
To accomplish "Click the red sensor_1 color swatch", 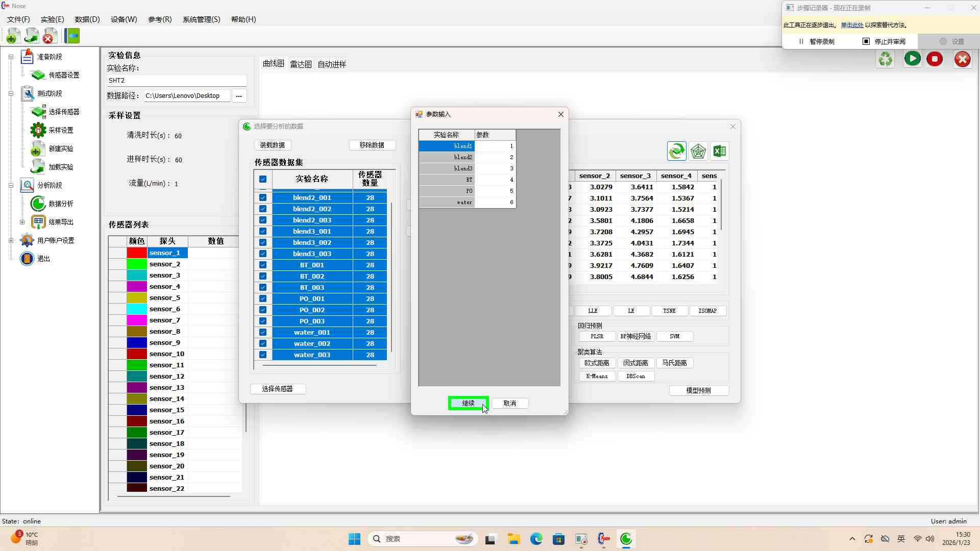I will coord(137,253).
